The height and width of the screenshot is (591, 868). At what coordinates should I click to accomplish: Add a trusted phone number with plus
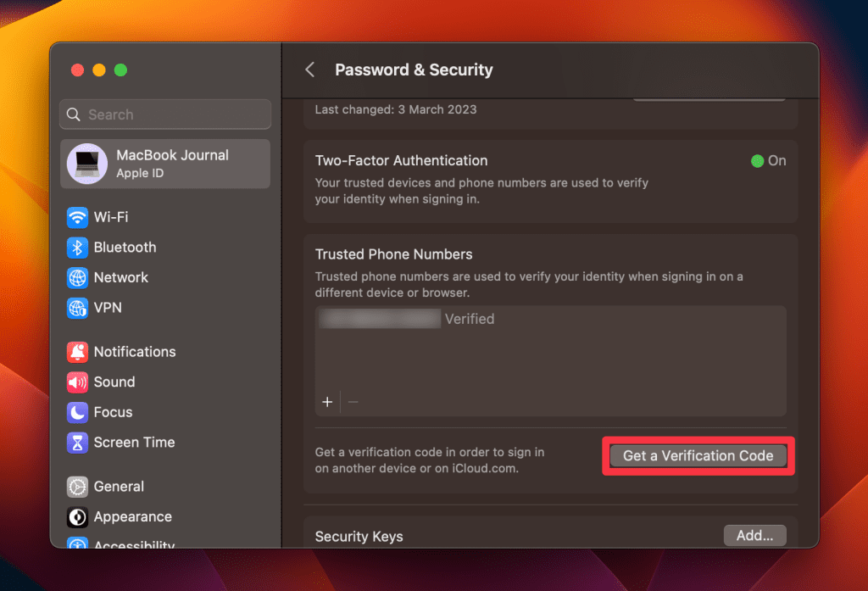pyautogui.click(x=327, y=402)
